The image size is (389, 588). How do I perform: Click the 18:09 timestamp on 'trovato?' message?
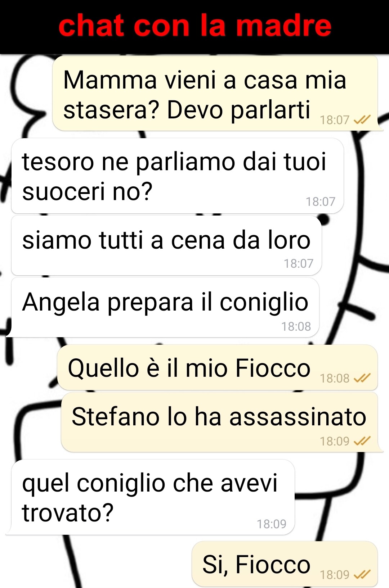[272, 524]
